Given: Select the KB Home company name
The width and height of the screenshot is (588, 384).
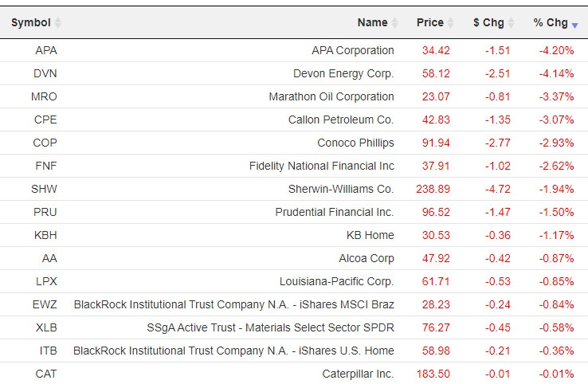Looking at the screenshot, I should click(367, 235).
